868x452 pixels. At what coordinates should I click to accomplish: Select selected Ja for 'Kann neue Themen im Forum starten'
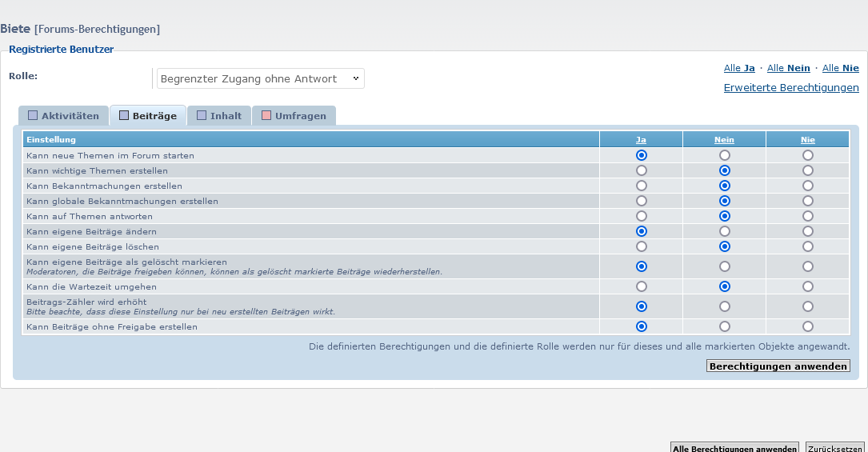[x=641, y=155]
